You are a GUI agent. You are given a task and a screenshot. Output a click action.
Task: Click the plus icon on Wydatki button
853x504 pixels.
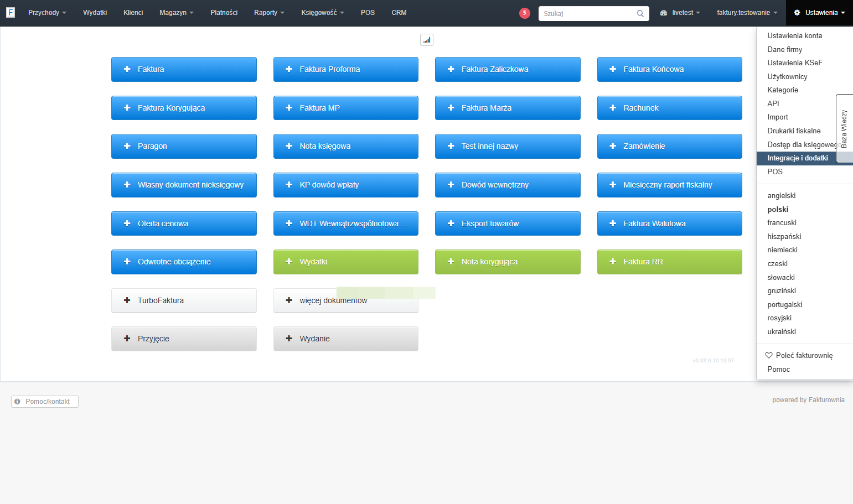[x=289, y=262]
